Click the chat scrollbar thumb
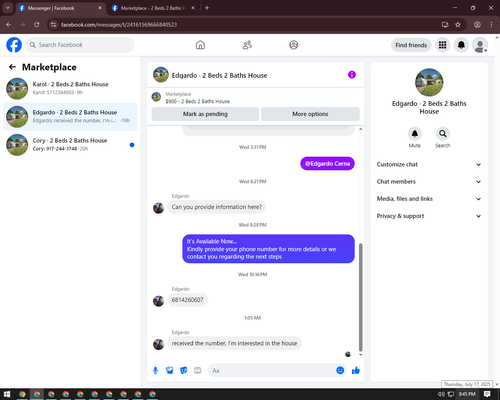Viewport: 500px width, 400px height. click(360, 297)
